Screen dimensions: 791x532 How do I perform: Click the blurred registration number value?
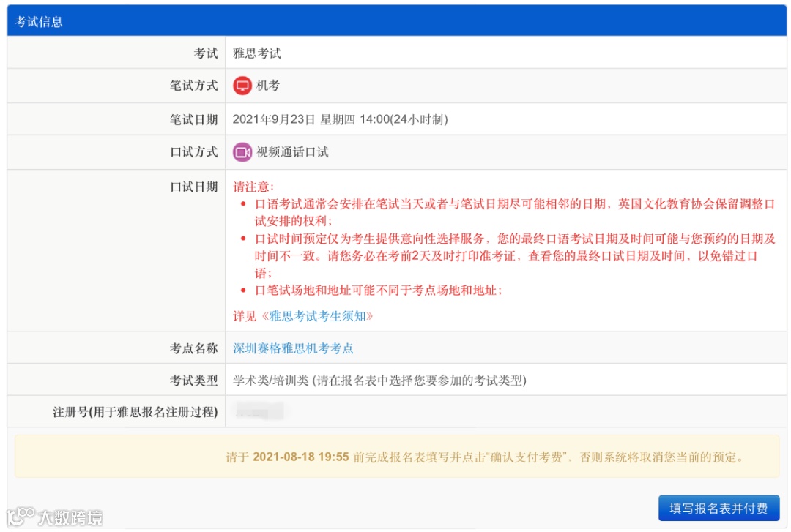pos(259,411)
